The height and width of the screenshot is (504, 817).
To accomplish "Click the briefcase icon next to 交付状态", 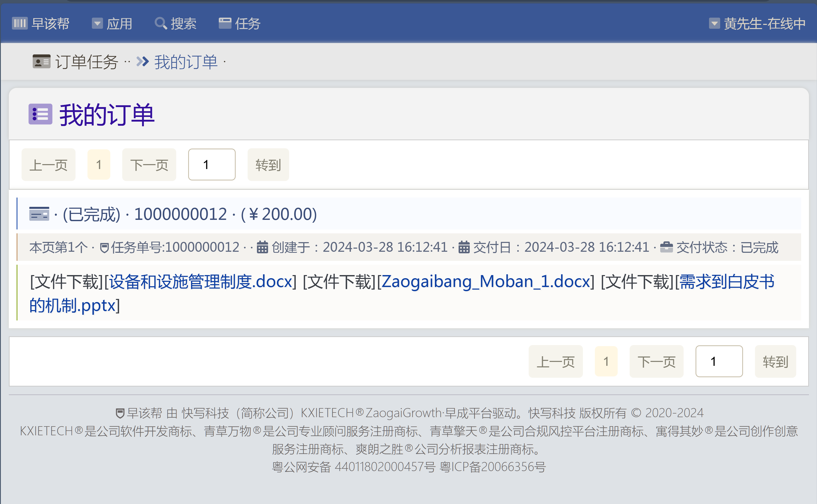I will (666, 247).
